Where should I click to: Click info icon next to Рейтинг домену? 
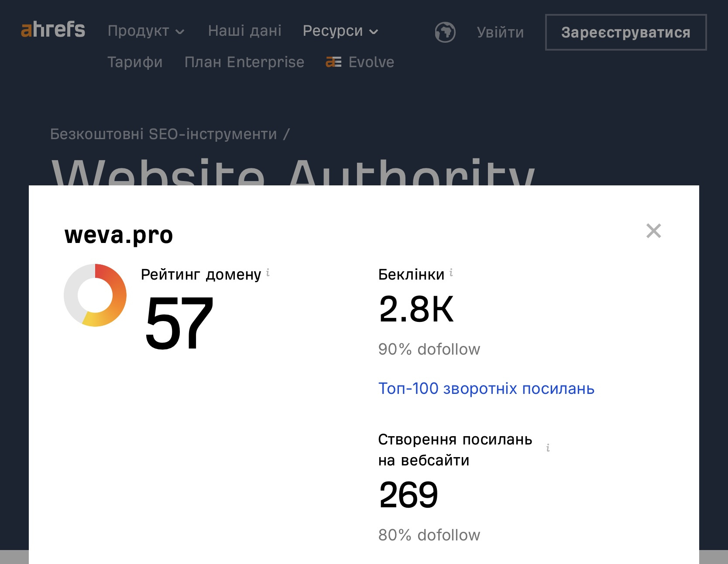tap(268, 273)
